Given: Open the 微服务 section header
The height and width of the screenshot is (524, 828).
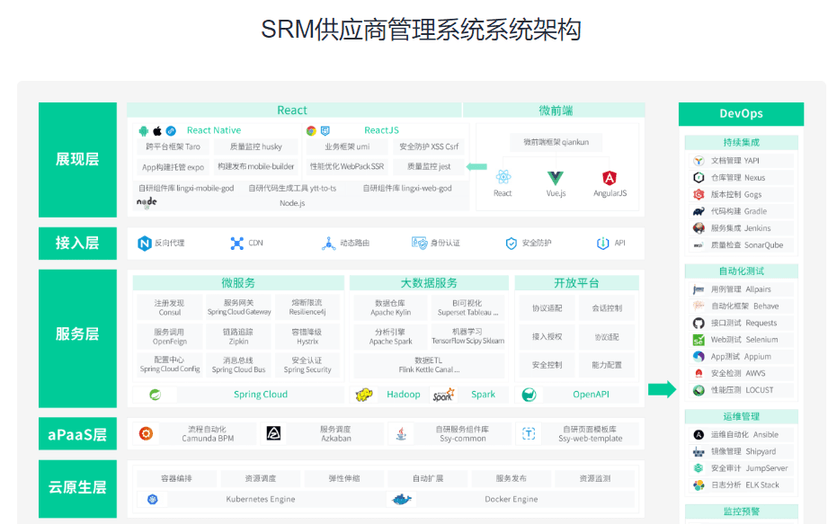Looking at the screenshot, I should point(238,283).
